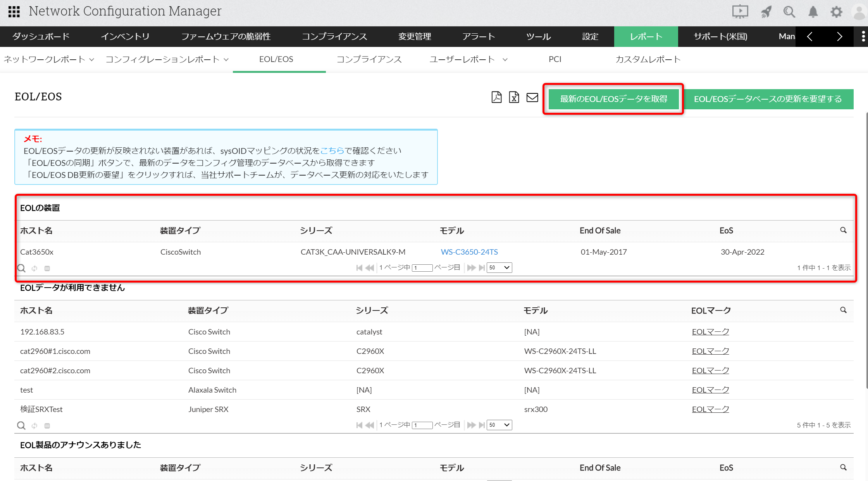Open the WS-C3650-24TS model link
Viewport: 868px width, 481px height.
[x=469, y=252]
